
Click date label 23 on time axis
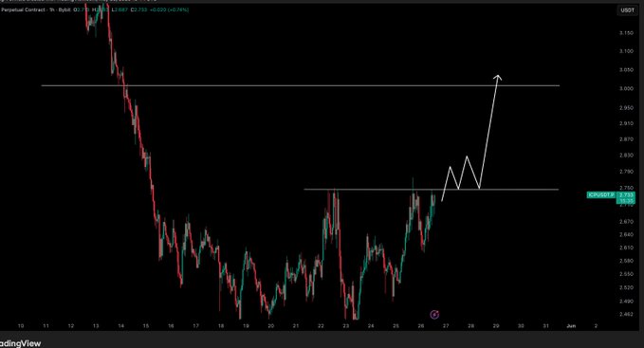[x=346, y=326]
